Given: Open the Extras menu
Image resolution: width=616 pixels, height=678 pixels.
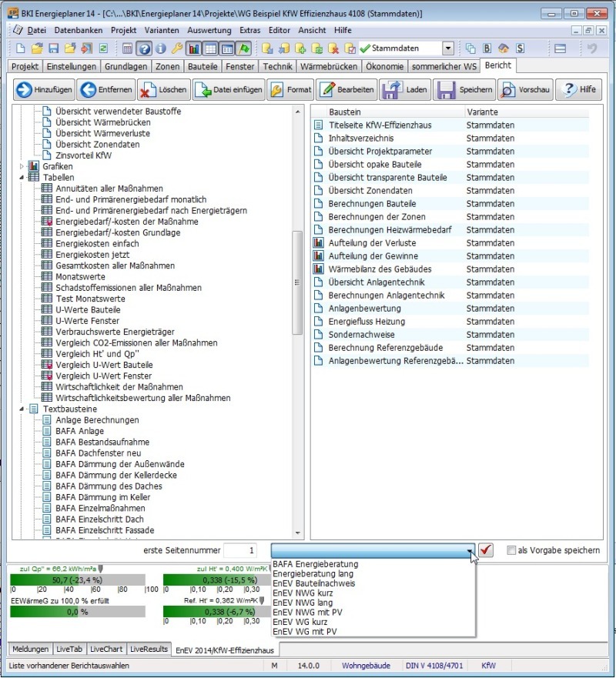Looking at the screenshot, I should coord(250,30).
